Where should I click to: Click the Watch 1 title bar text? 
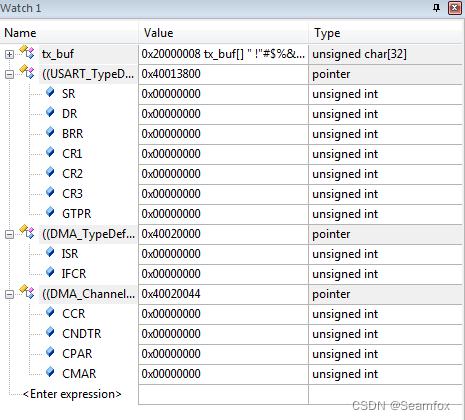coord(21,8)
